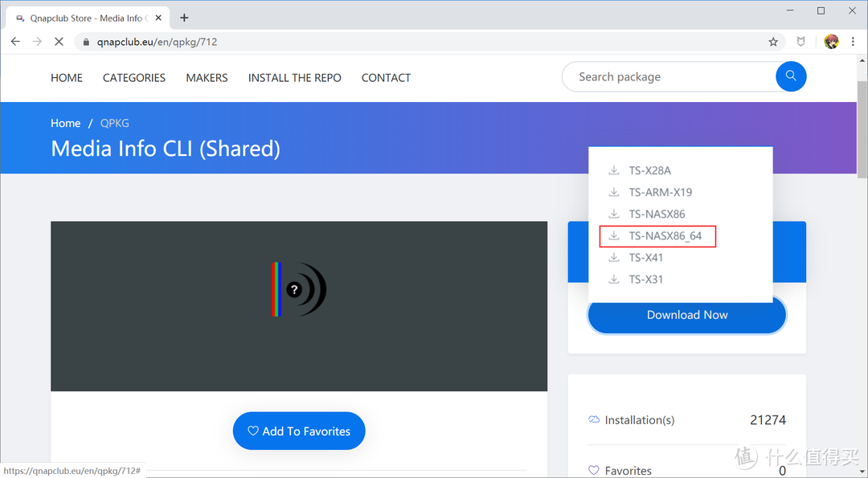
Task: Click the browser forward arrow
Action: (37, 42)
